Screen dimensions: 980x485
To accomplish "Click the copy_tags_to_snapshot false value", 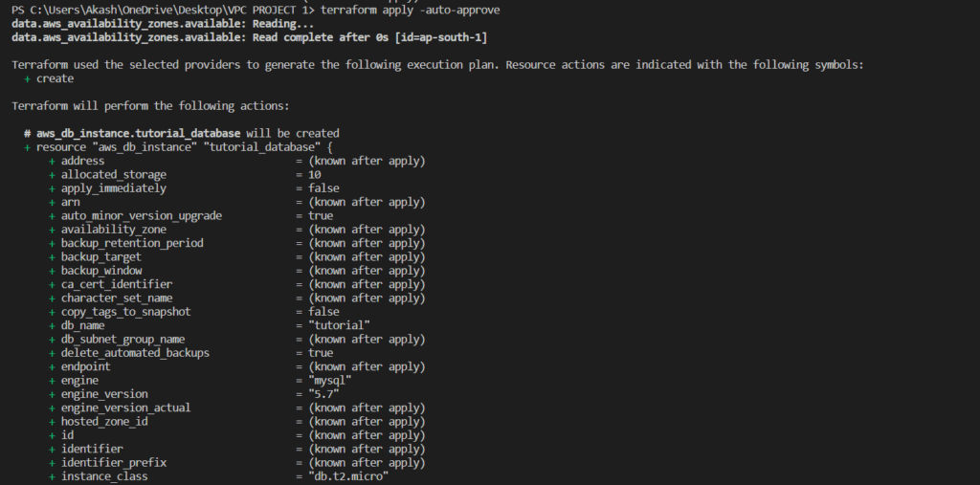I will click(324, 312).
